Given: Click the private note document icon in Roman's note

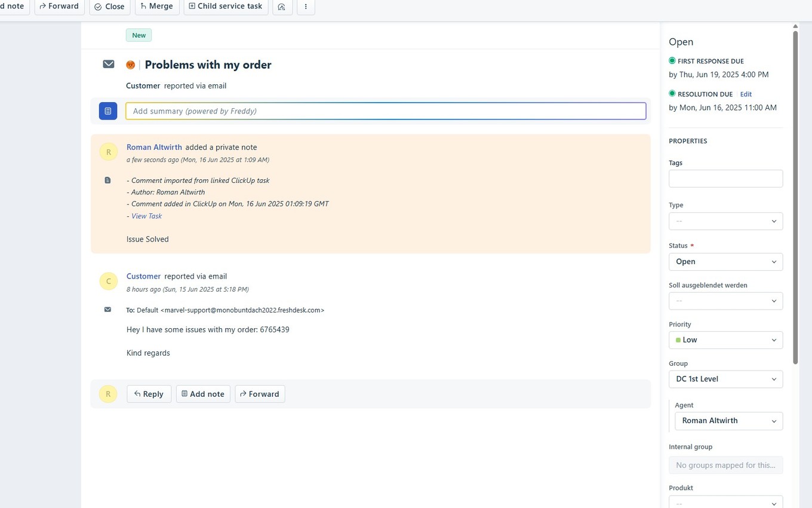Looking at the screenshot, I should 108,180.
